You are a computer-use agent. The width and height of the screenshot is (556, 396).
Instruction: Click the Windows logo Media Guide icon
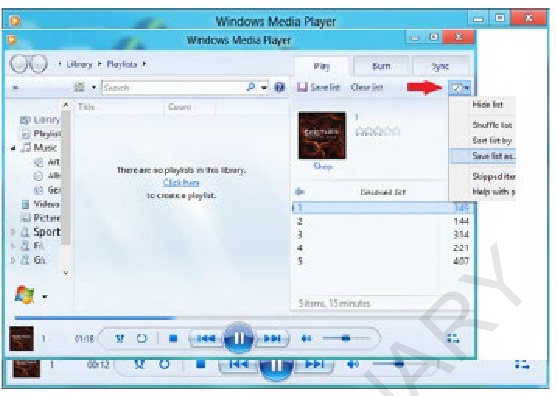24,295
